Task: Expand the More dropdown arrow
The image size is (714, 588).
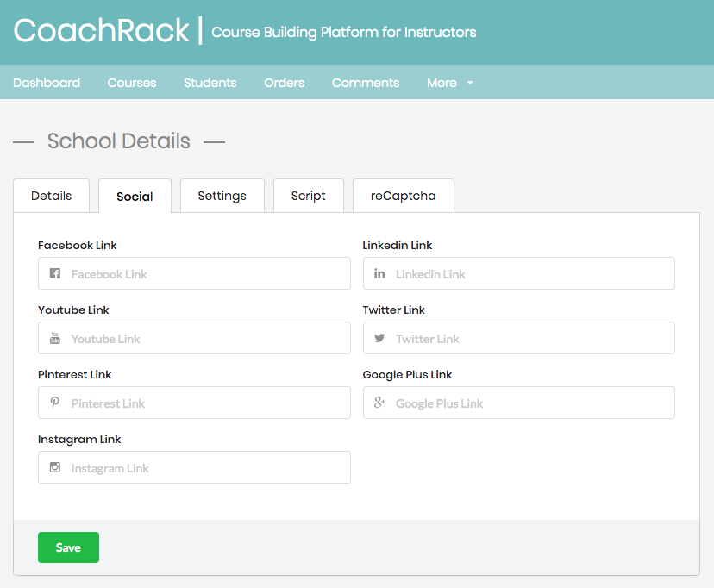Action: coord(470,83)
